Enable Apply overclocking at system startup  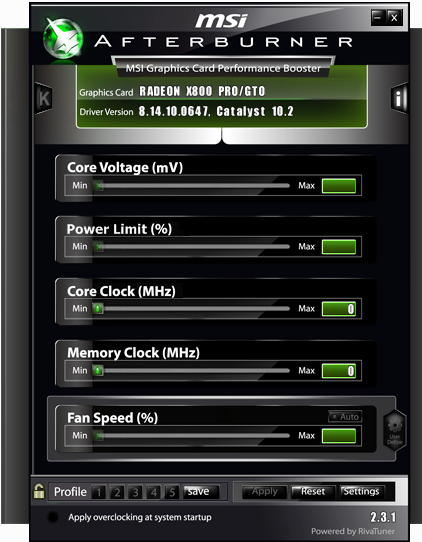point(53,517)
